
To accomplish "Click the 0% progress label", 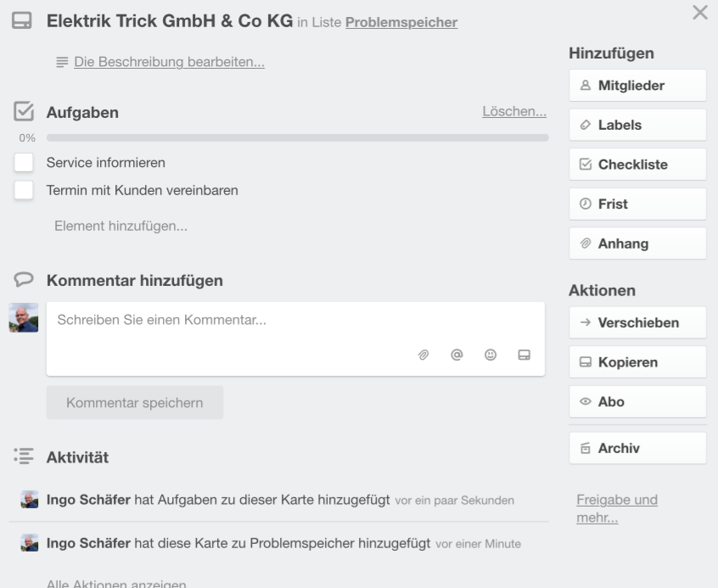I will coord(27,137).
